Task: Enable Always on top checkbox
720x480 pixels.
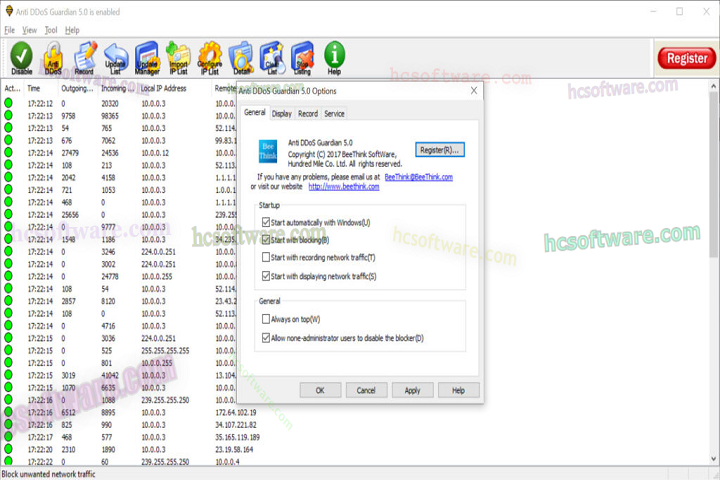Action: coord(265,319)
